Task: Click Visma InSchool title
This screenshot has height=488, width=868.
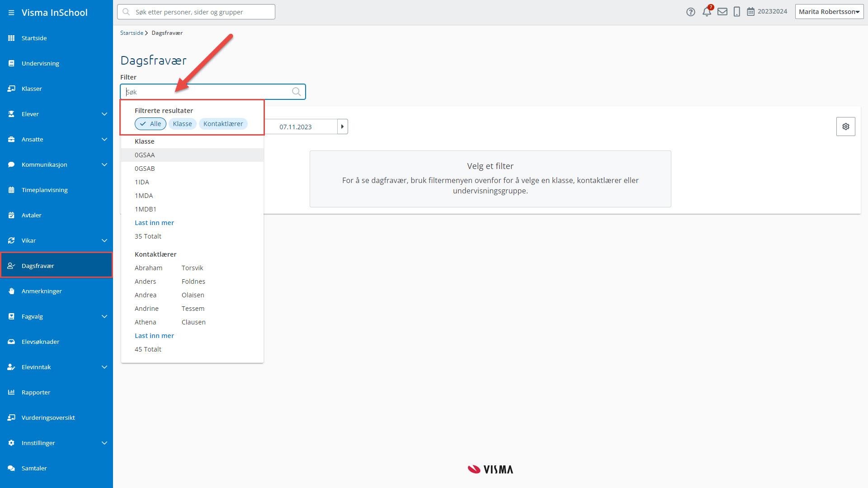Action: click(55, 13)
